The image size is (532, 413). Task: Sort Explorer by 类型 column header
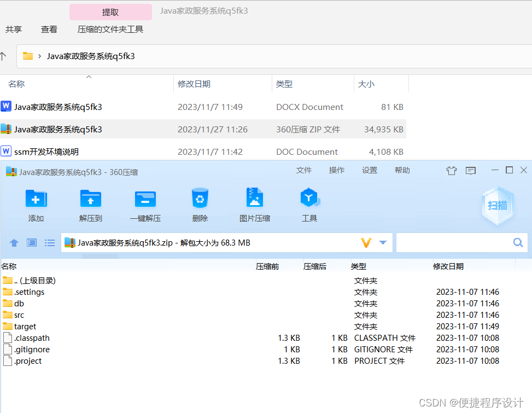tap(313, 84)
